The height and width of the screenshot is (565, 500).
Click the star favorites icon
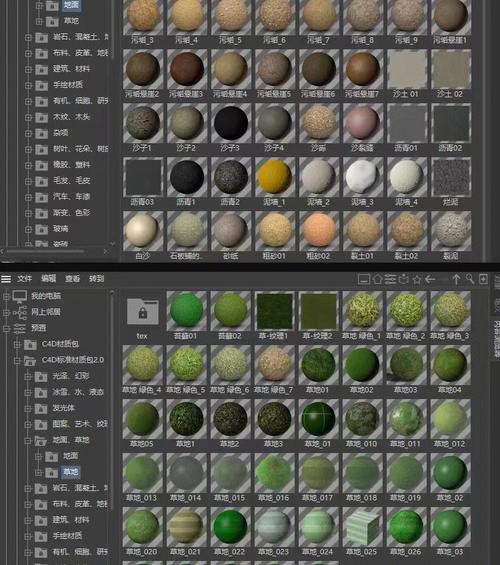click(416, 279)
